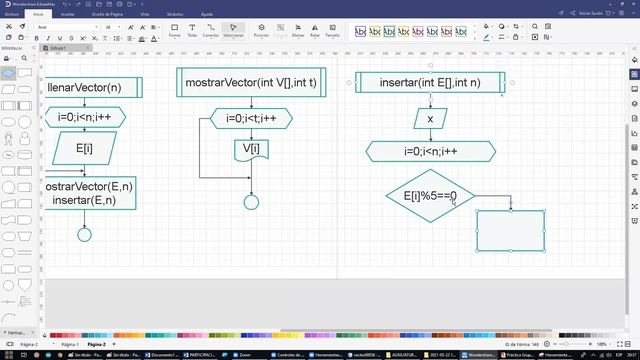The height and width of the screenshot is (360, 640).
Task: Toggle Bold formatting
Action: [36, 38]
